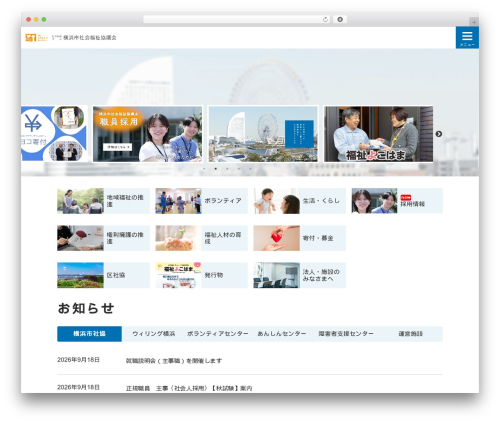Open the 地域福祉の推進 category card
The height and width of the screenshot is (423, 500).
tap(103, 201)
